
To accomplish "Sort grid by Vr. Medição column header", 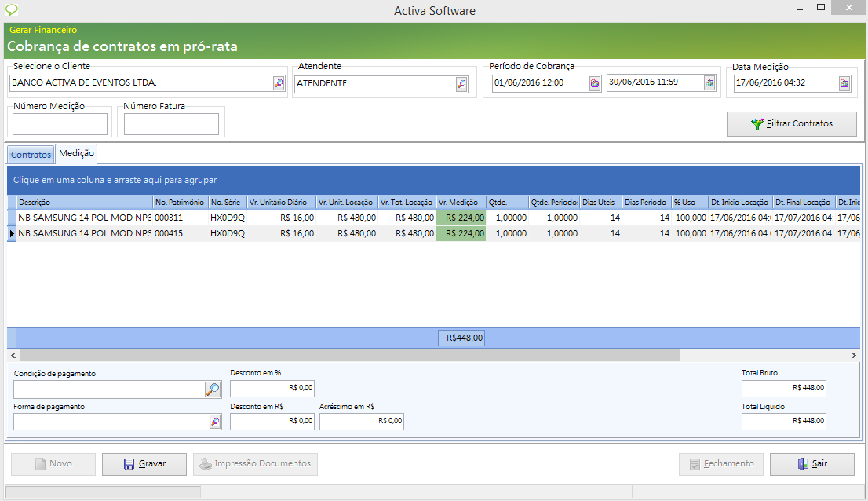I will pyautogui.click(x=461, y=203).
